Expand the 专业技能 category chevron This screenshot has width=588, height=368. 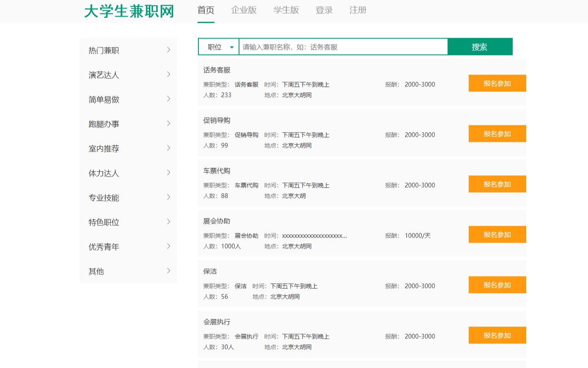tap(168, 197)
